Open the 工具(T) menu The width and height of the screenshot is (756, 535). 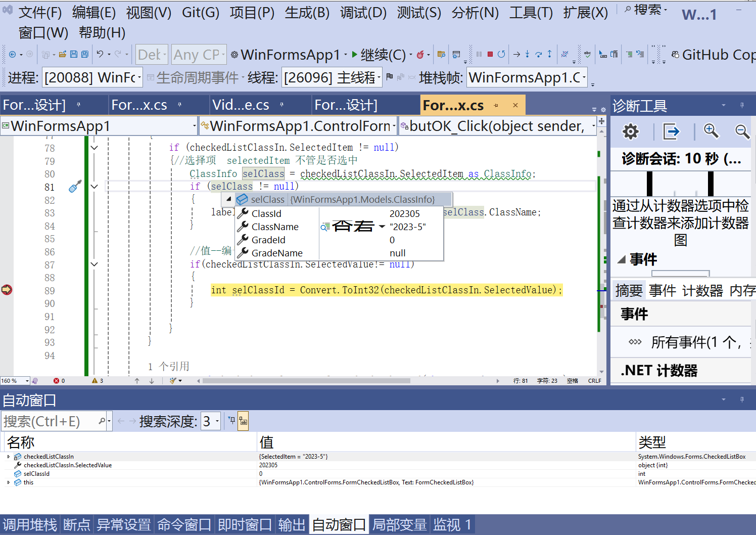click(x=531, y=13)
